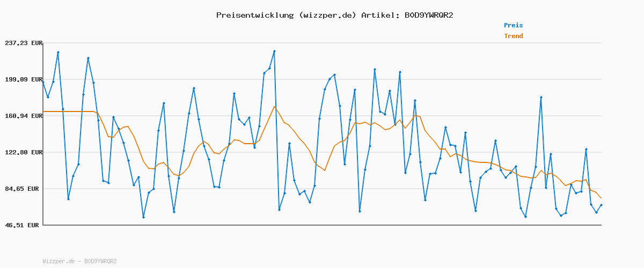Viewport: 644px width, 268px height.
Task: Click the word "Artikel:" in the title
Action: [379, 15]
